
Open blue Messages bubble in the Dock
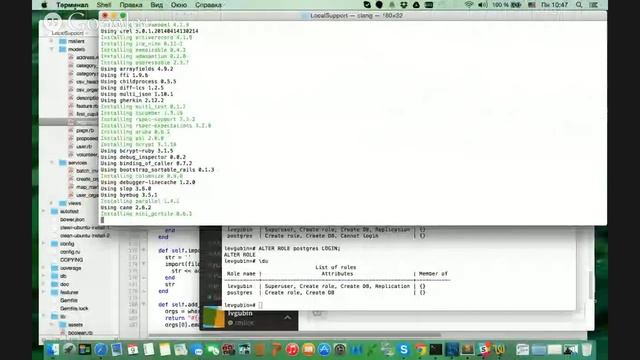coord(197,349)
